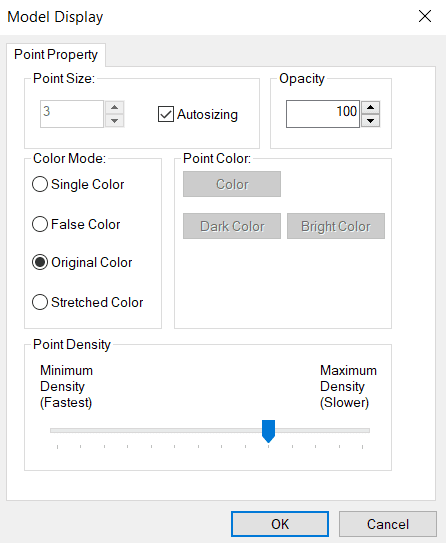Click the Point Size number field
The image size is (446, 543).
[72, 114]
